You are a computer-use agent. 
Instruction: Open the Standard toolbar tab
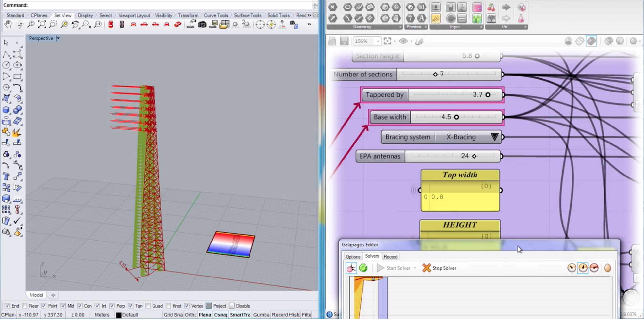coord(15,15)
